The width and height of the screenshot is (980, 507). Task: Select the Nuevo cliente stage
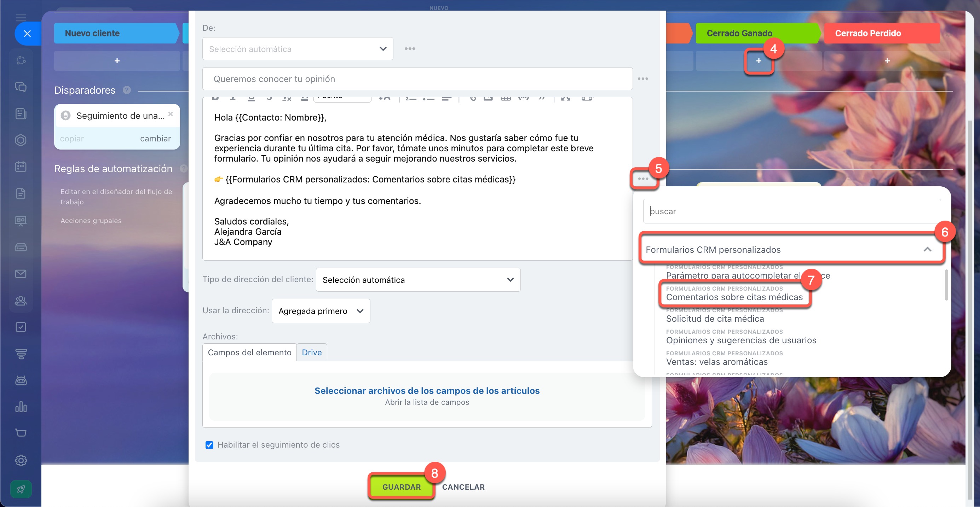(x=116, y=33)
